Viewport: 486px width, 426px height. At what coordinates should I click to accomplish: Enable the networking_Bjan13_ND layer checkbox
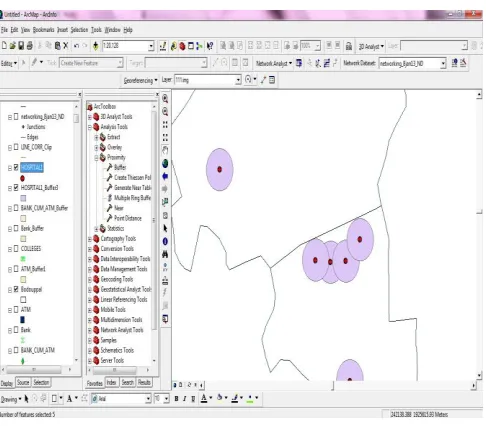pos(16,117)
